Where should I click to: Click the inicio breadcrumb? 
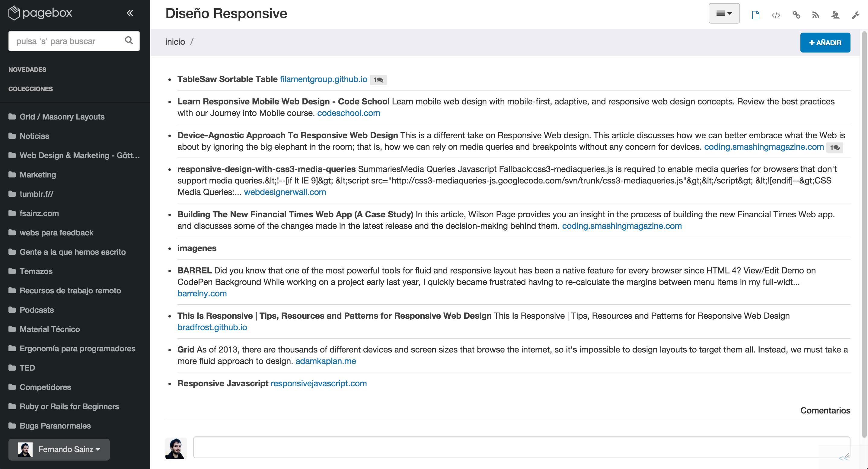(175, 42)
